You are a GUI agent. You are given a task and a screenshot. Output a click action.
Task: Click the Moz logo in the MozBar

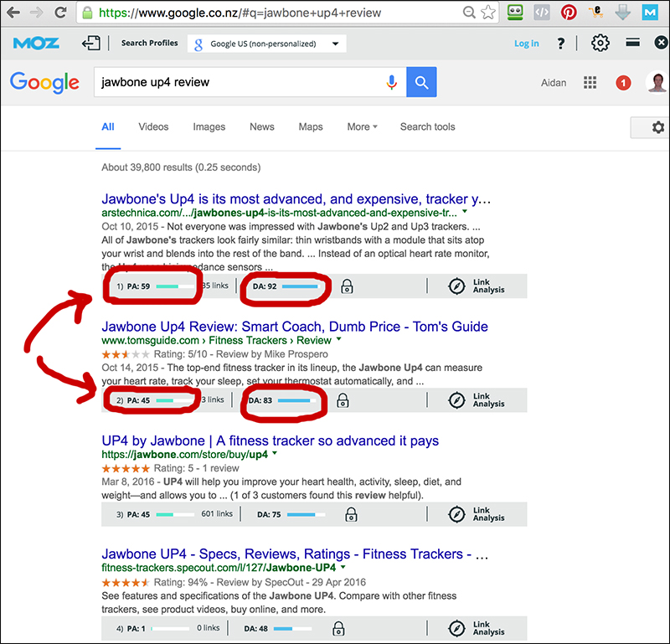(36, 44)
